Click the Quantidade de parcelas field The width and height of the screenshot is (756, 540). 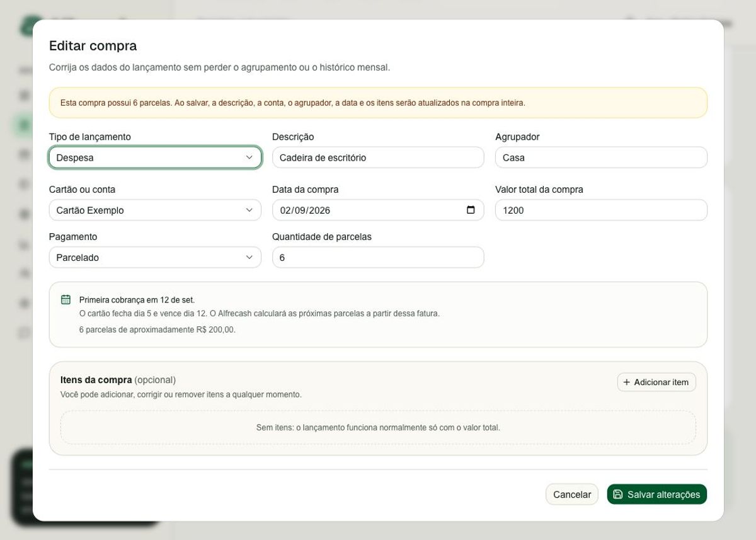(378, 257)
